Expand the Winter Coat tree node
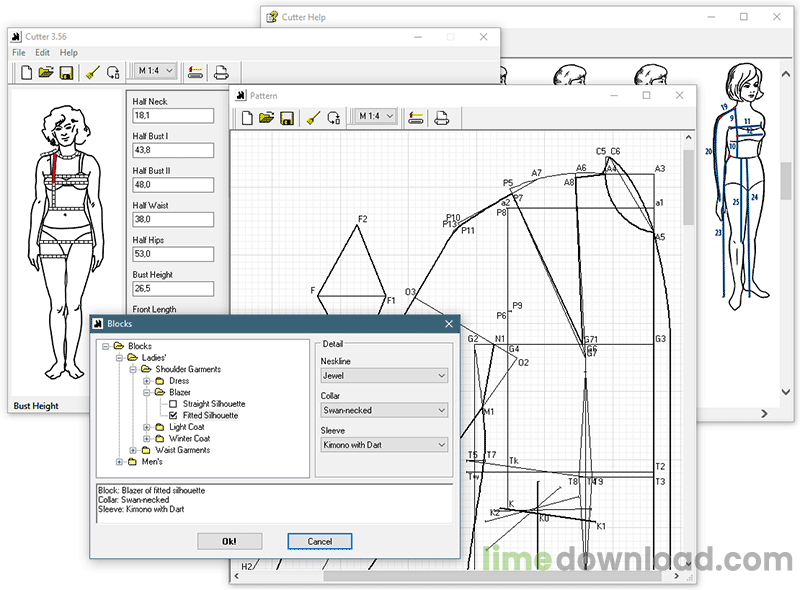The image size is (800, 590). pos(147,438)
